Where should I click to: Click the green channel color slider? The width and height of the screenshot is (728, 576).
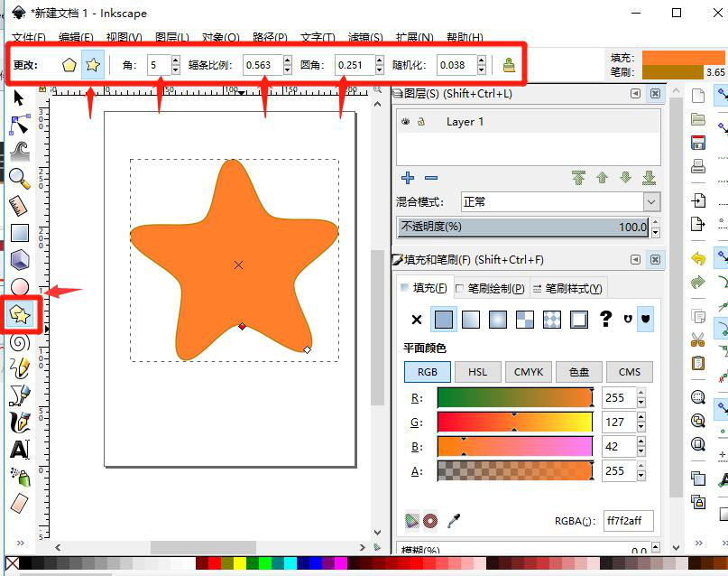514,422
